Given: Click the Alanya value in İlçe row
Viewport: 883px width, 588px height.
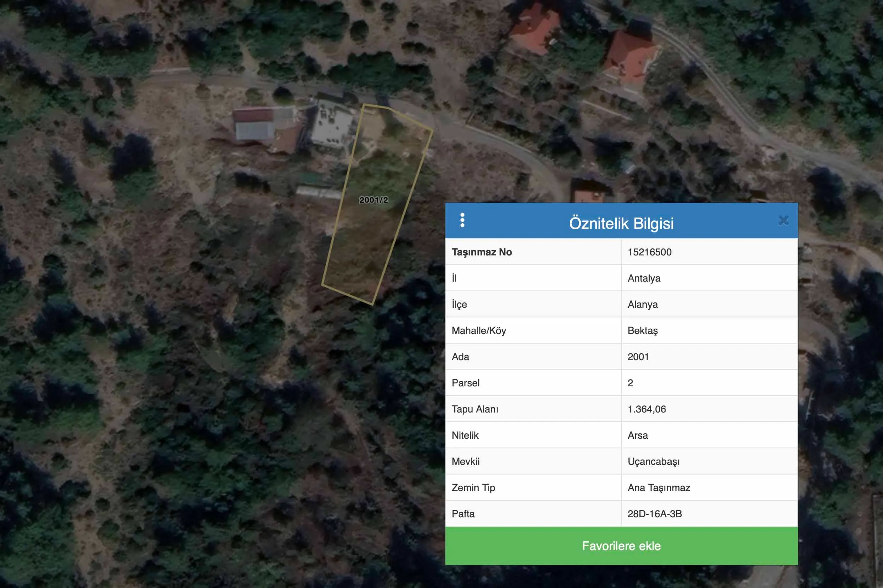Looking at the screenshot, I should click(643, 305).
